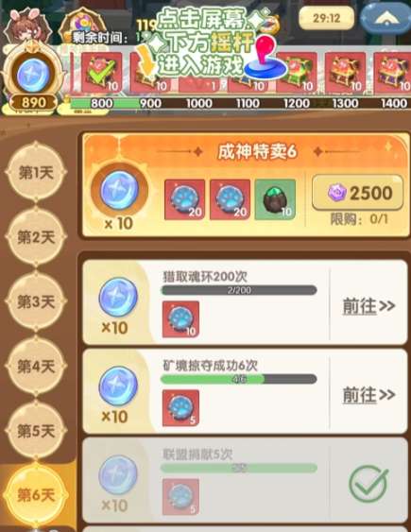
Task: Open the treasure chest at milestone 1300
Action: pos(345,73)
